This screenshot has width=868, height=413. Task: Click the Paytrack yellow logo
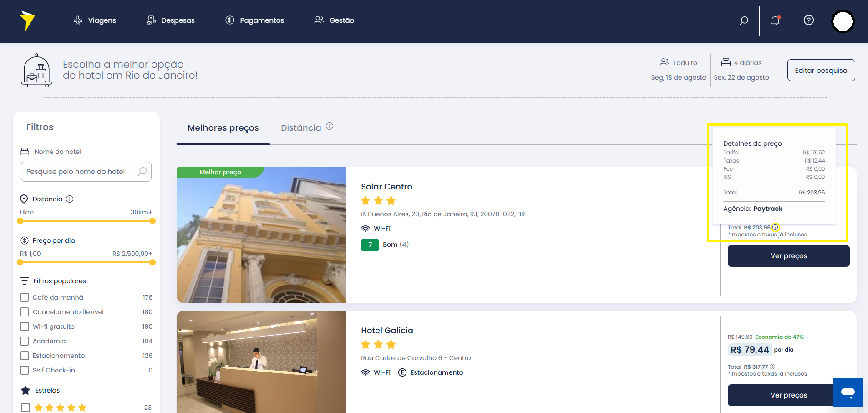(x=27, y=20)
